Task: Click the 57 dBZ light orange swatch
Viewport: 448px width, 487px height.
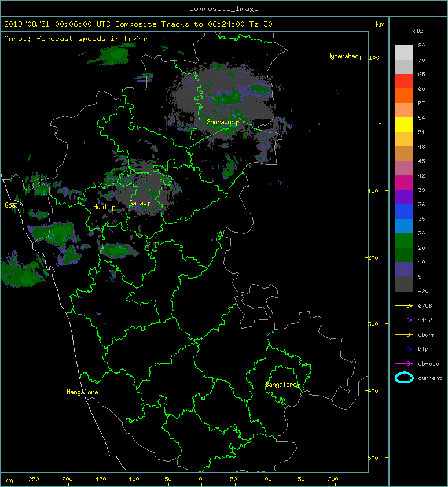Action: click(404, 110)
